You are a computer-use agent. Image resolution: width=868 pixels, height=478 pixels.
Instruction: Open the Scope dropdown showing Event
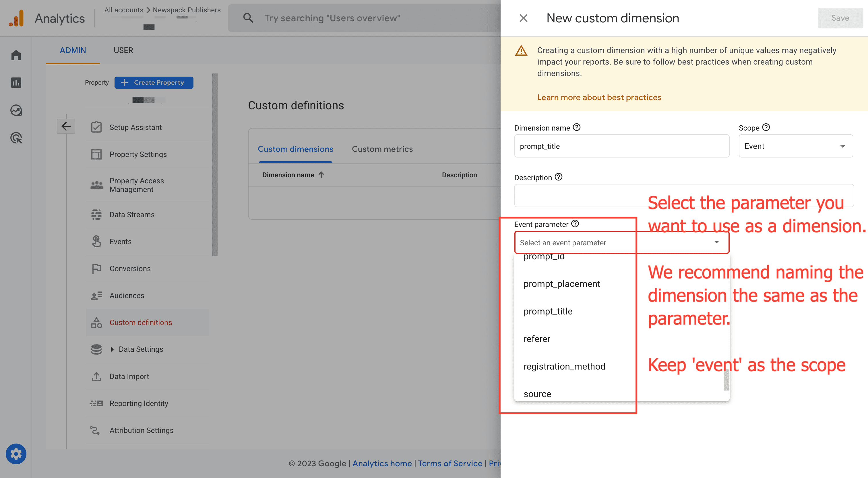[796, 146]
